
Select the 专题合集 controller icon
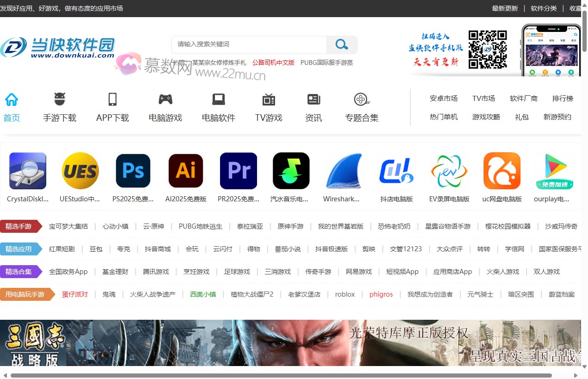361,99
